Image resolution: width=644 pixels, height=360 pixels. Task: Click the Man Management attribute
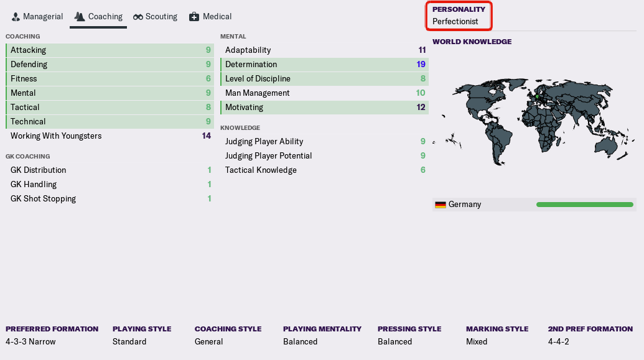[324, 93]
